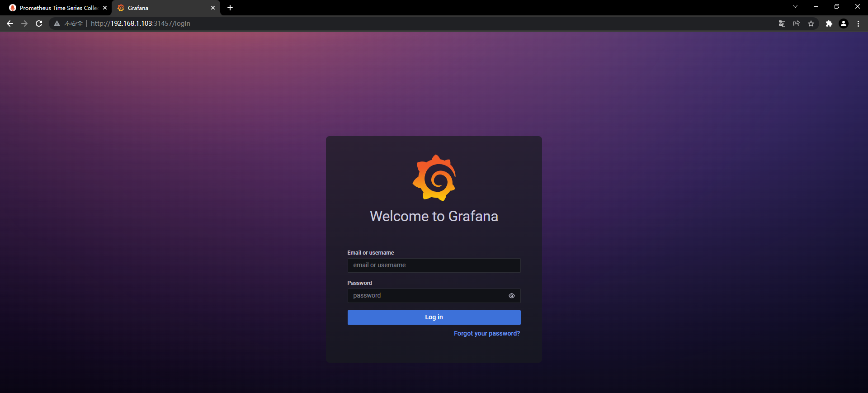Switch to Prometheus Time Series tab

59,8
